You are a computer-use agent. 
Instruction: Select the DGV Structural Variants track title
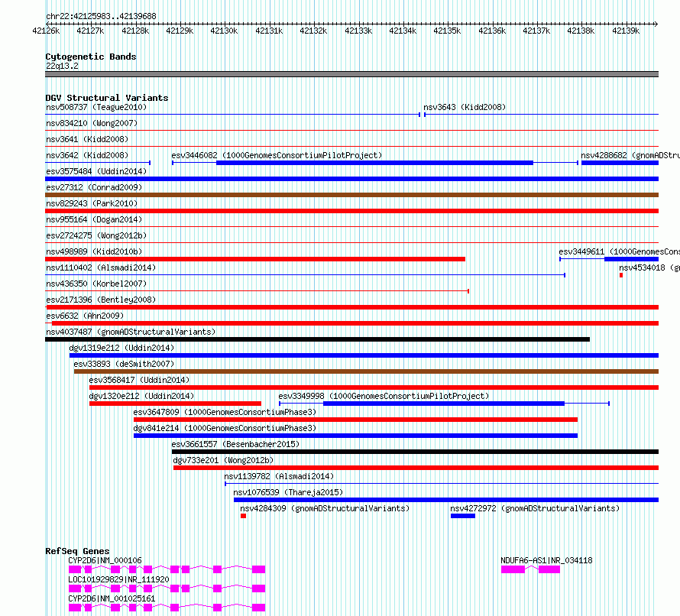coord(107,98)
